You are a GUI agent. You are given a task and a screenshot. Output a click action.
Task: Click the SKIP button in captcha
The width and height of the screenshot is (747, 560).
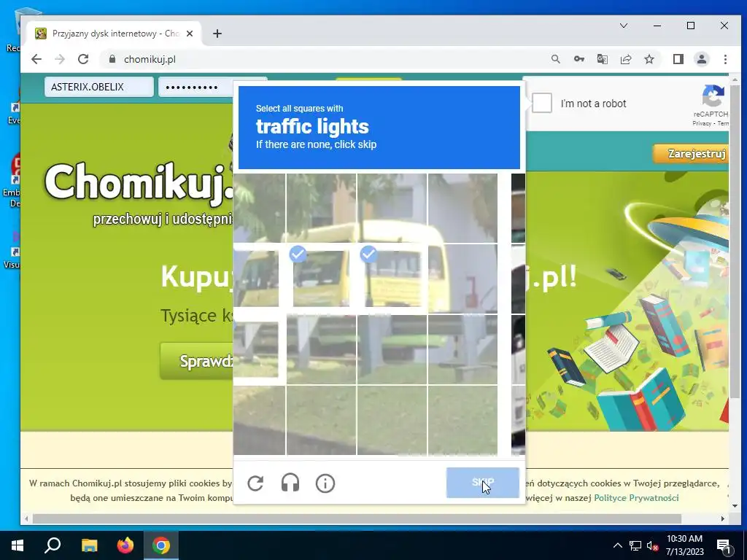(483, 483)
